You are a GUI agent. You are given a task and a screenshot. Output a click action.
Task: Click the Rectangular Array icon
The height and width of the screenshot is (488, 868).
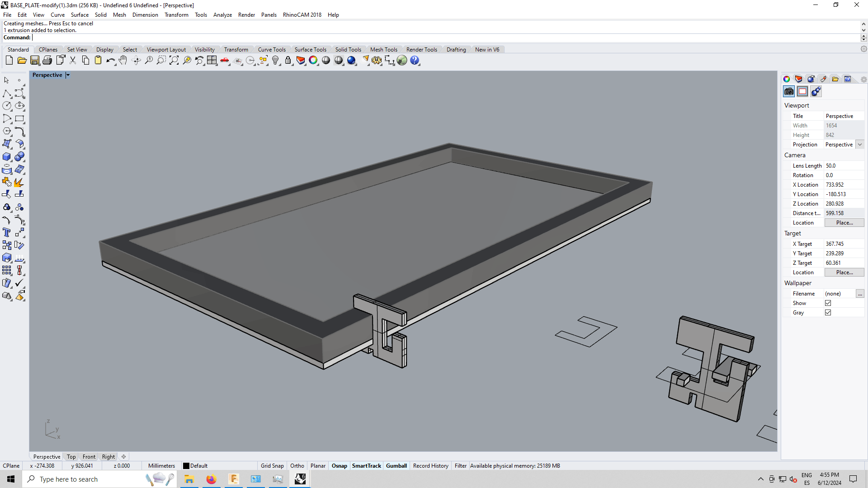click(7, 270)
